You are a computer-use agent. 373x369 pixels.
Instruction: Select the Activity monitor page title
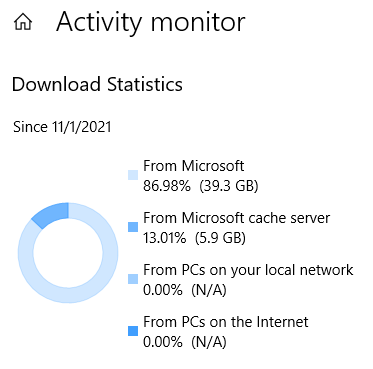(x=151, y=23)
